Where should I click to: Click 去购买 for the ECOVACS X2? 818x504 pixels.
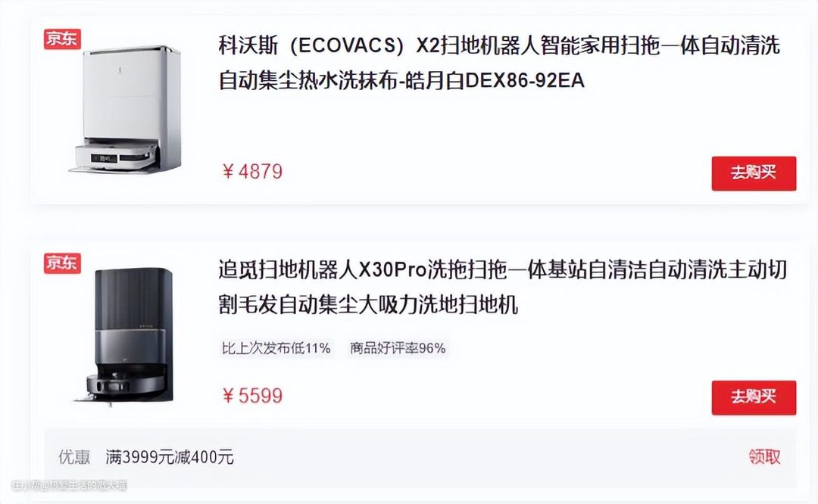tap(754, 173)
